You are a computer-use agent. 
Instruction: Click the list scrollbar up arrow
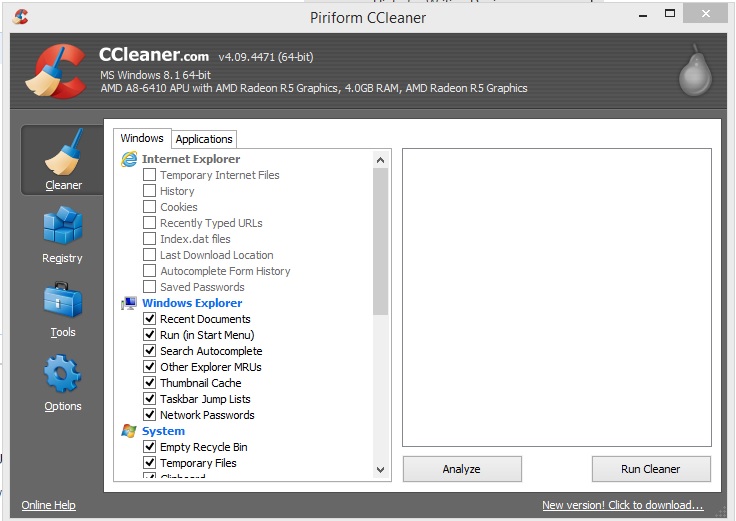381,160
